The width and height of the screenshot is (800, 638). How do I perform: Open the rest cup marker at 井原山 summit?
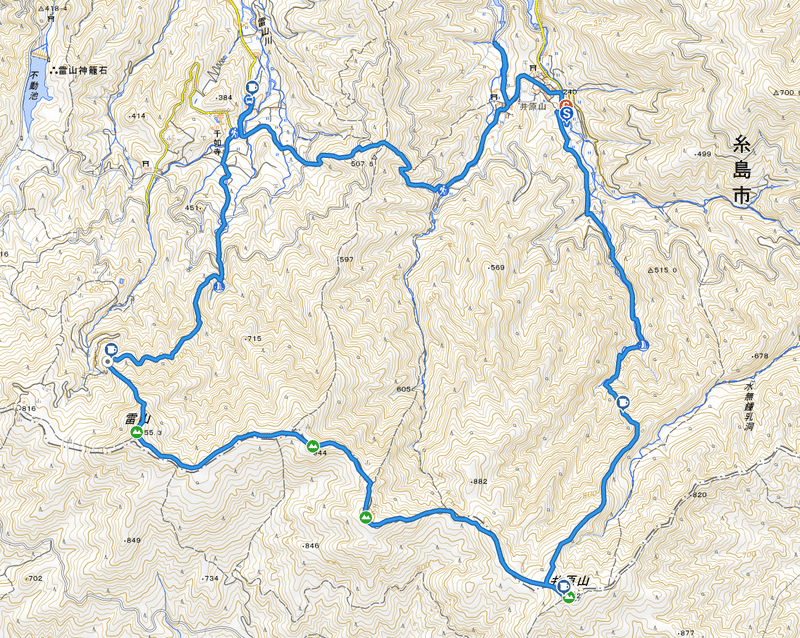[564, 586]
